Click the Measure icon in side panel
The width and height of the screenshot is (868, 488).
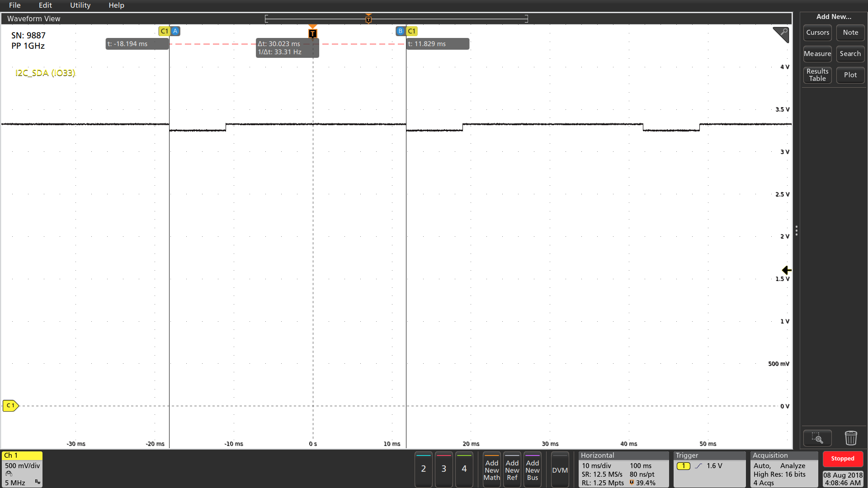[x=817, y=54]
